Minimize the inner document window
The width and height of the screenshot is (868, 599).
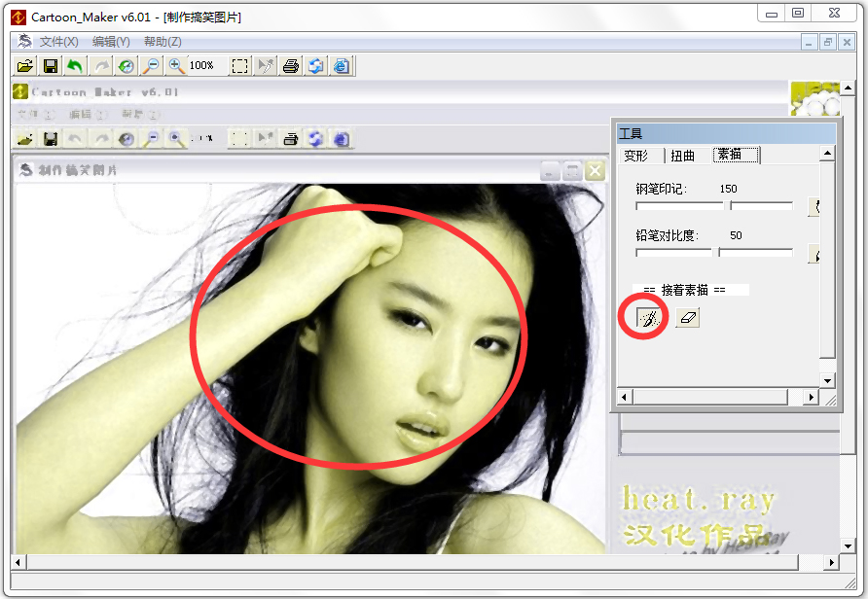tap(809, 42)
